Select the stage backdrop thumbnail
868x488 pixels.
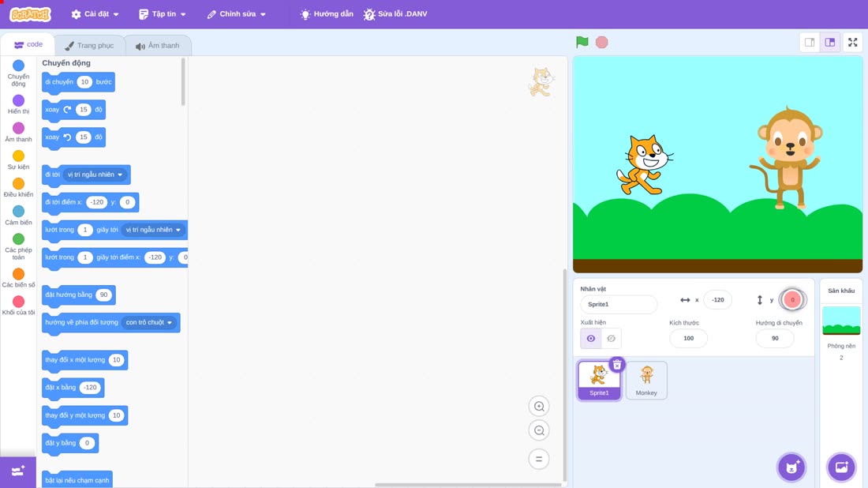pyautogui.click(x=841, y=321)
